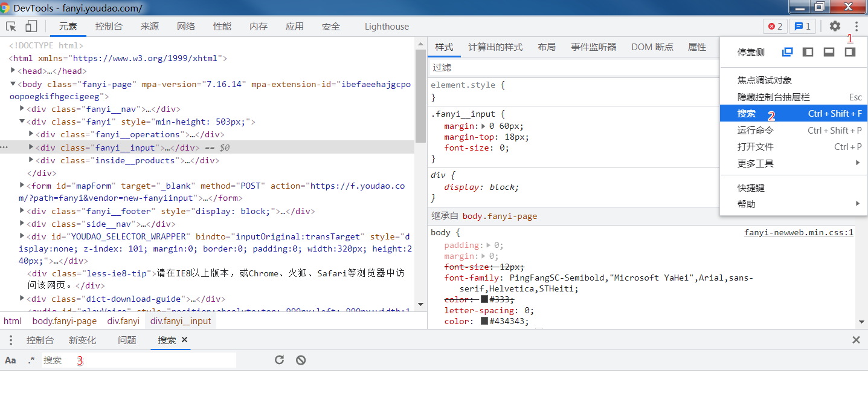Click the #434343 color swatch
The width and height of the screenshot is (868, 413).
click(484, 321)
